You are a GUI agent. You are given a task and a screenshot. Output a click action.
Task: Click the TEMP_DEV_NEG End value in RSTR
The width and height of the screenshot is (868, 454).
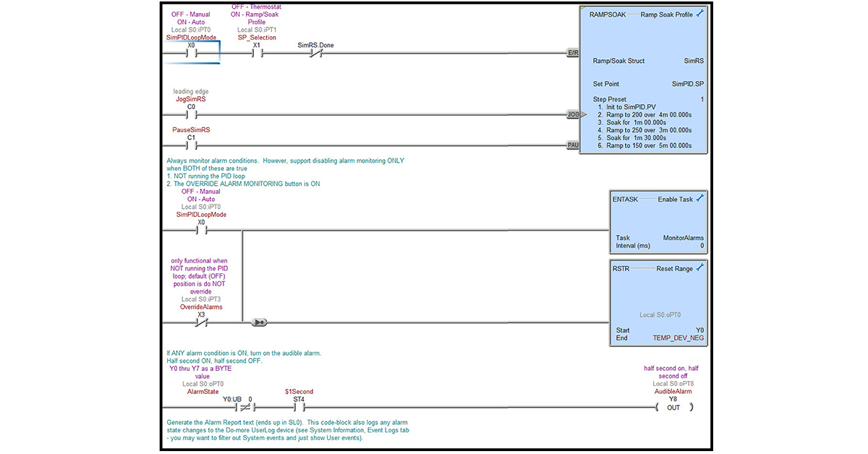coord(678,338)
